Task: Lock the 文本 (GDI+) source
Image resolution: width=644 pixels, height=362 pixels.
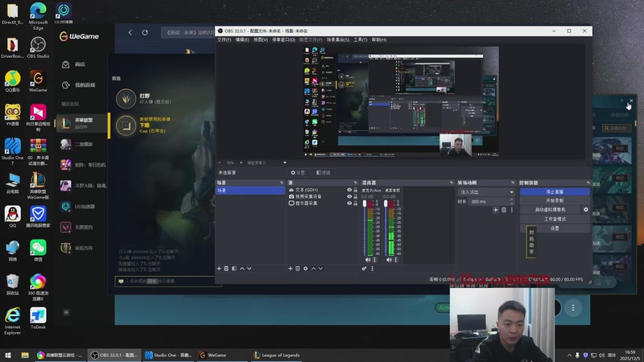Action: pyautogui.click(x=356, y=190)
